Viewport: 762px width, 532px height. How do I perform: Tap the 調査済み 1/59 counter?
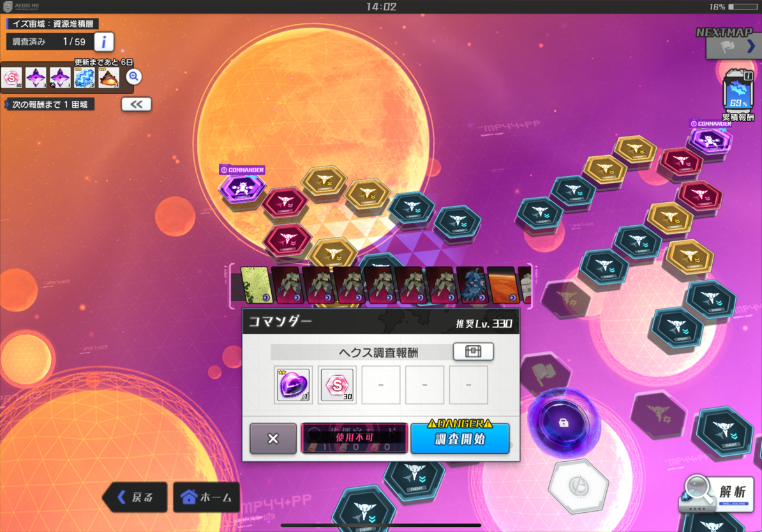[x=49, y=42]
